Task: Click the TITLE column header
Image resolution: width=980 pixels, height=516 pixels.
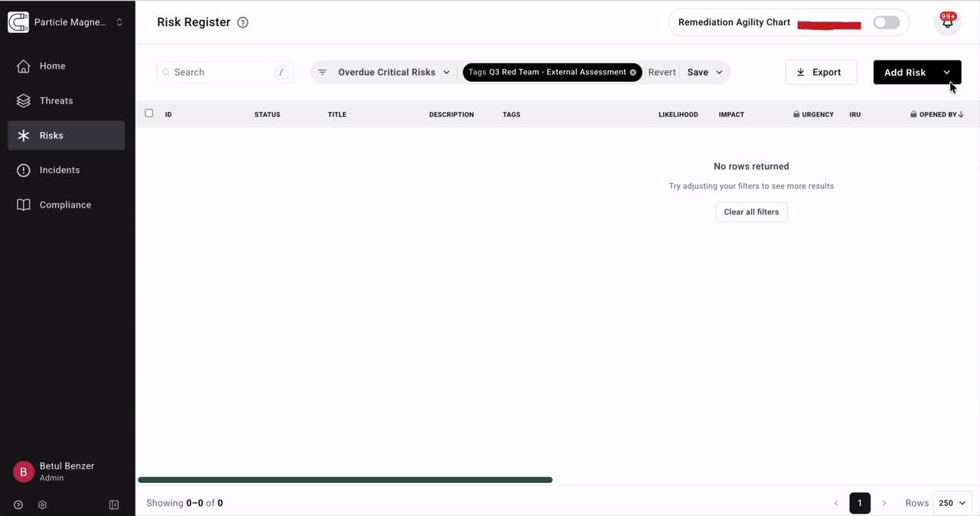Action: coord(337,114)
